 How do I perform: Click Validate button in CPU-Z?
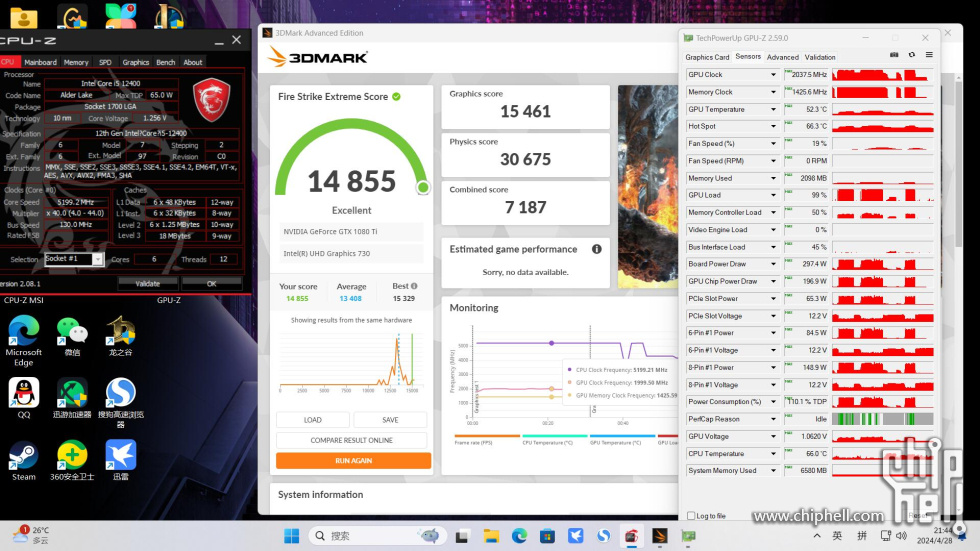point(148,284)
